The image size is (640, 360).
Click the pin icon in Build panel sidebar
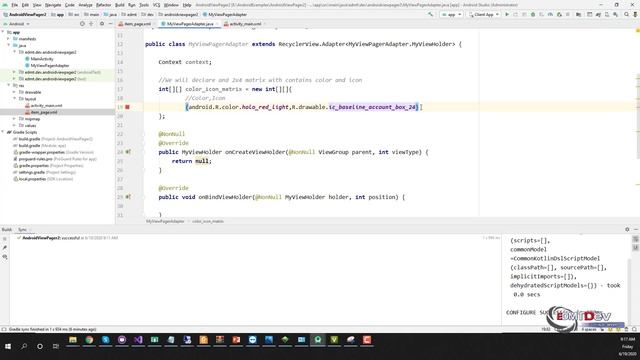click(5, 248)
